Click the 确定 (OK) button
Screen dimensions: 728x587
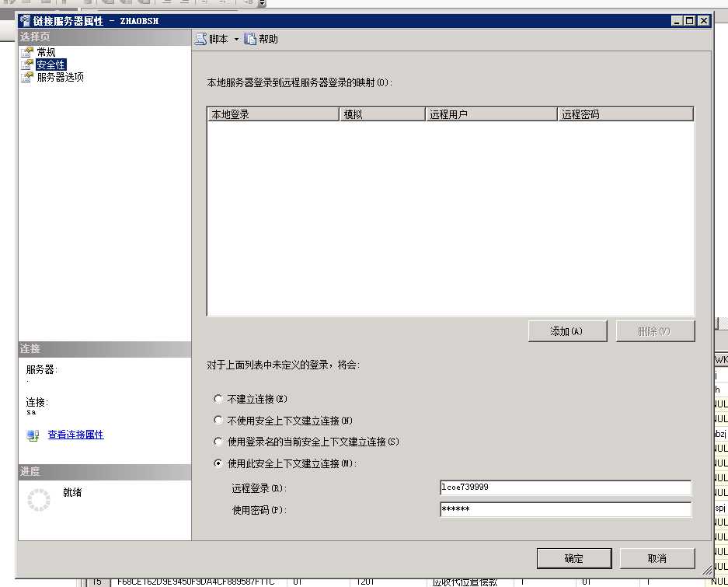(574, 558)
